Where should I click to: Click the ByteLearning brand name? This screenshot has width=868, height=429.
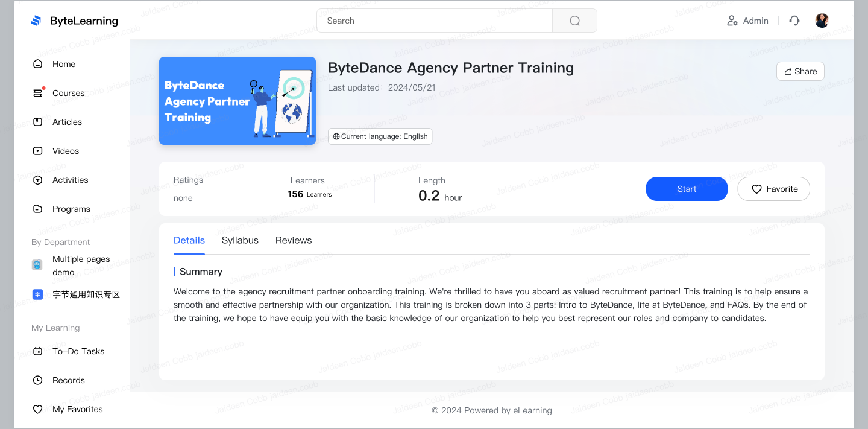pos(84,21)
